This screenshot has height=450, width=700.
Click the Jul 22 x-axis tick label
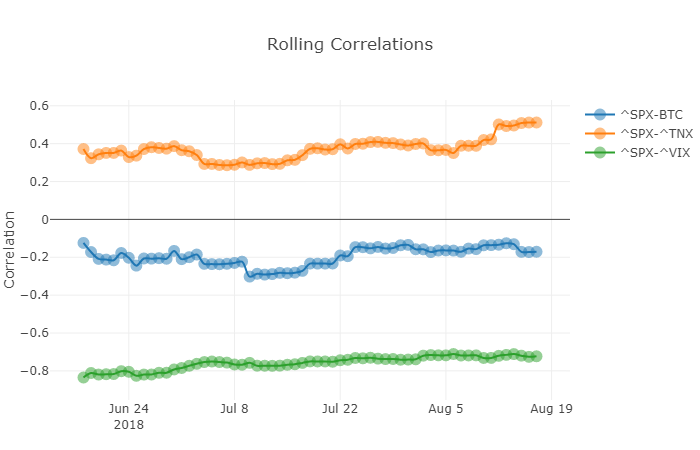[340, 408]
